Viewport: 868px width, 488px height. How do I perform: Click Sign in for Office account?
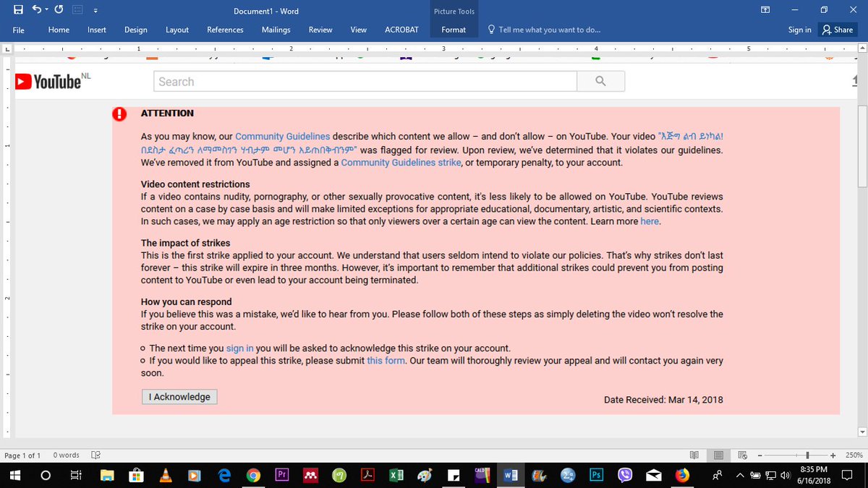(799, 30)
